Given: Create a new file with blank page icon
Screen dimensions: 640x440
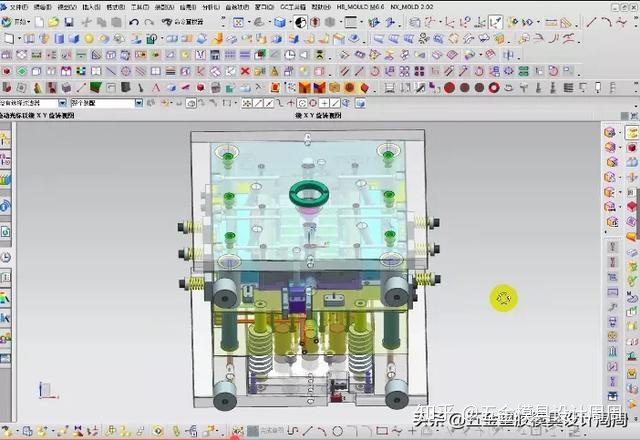Looking at the screenshot, I should click(39, 22).
